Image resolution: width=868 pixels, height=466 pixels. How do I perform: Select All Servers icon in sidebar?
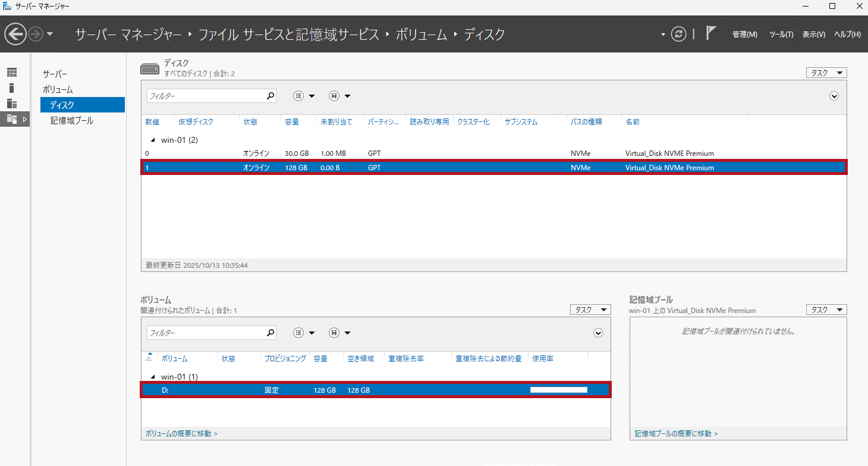pyautogui.click(x=12, y=104)
